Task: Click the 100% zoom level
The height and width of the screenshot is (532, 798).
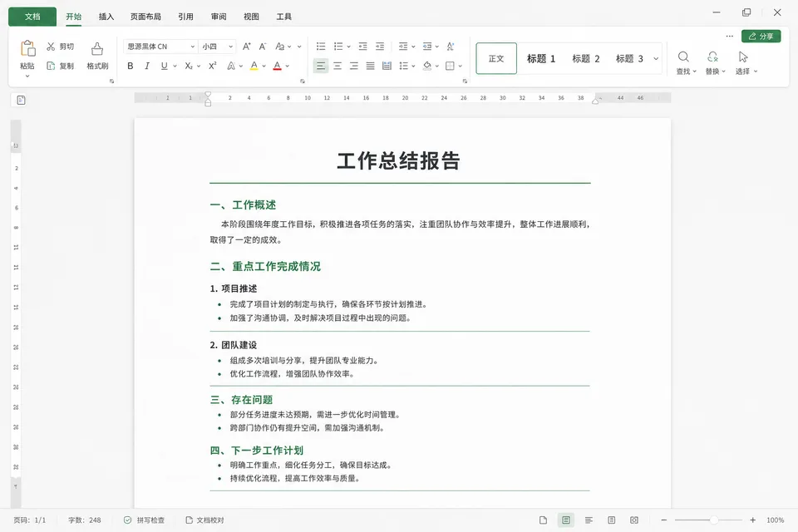Action: [775, 520]
